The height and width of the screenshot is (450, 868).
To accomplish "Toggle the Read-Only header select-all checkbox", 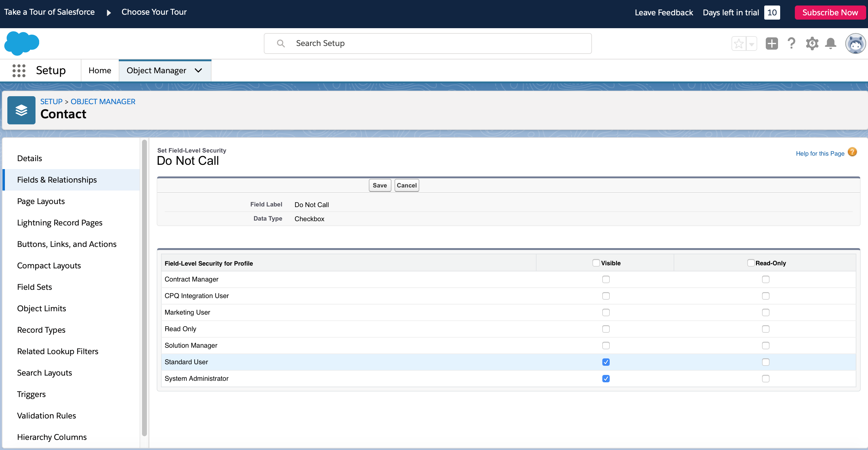I will tap(751, 263).
